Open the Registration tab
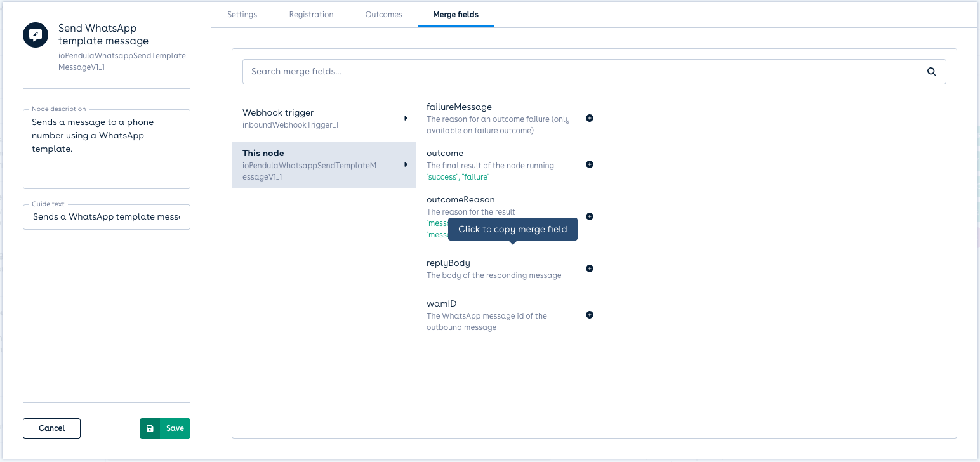The image size is (980, 462). pos(311,15)
